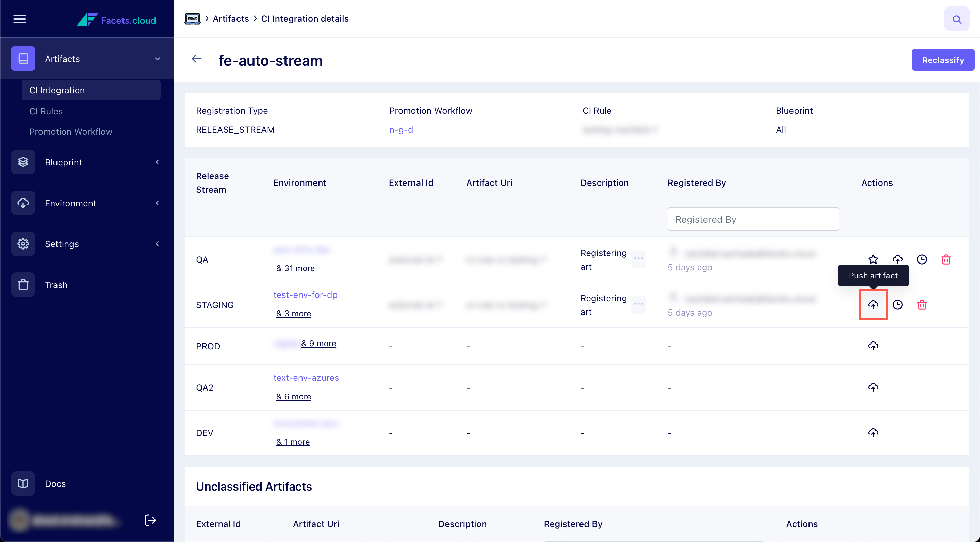Push artifact for DEV release stream
Viewport: 980px width, 542px height.
[x=873, y=433]
